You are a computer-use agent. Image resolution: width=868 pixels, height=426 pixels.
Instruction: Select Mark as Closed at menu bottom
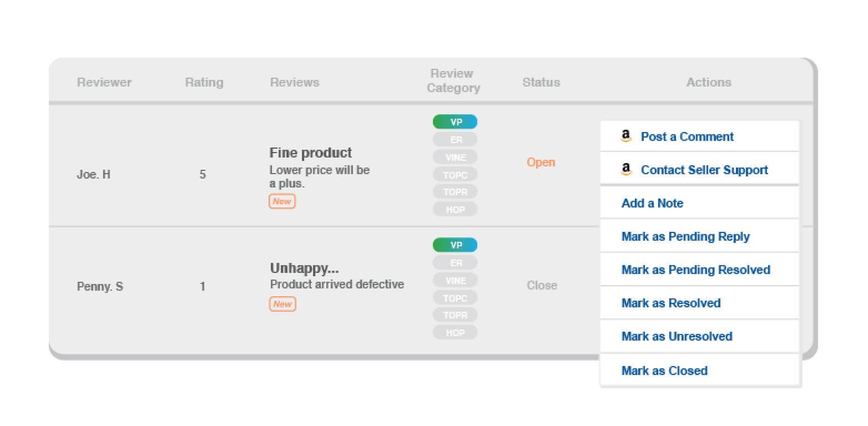tap(664, 371)
